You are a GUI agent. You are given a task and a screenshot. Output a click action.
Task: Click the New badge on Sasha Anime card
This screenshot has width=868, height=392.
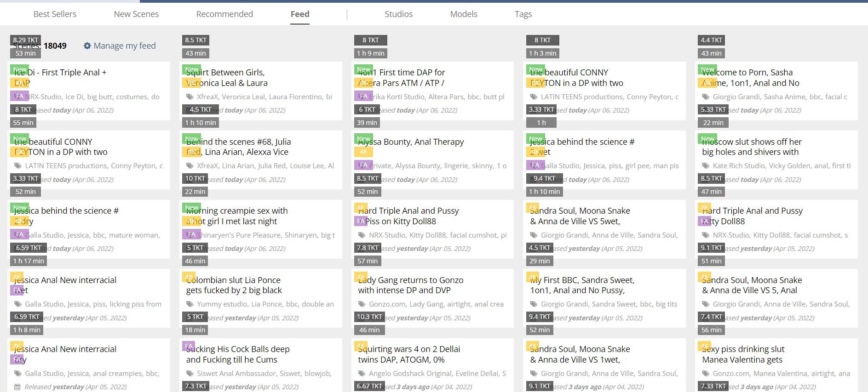[707, 70]
